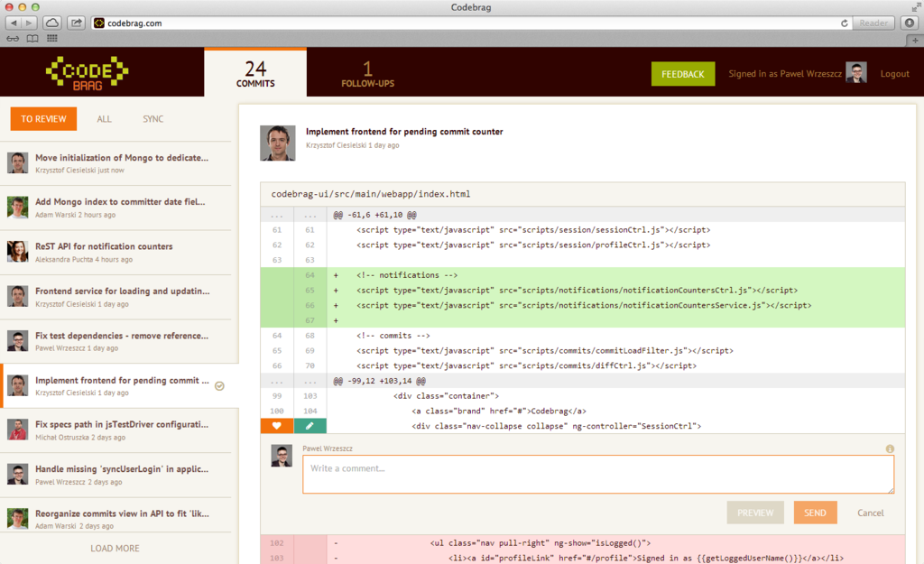Click the fullscreen arrows in window title bar
The image size is (924, 564).
pyautogui.click(x=916, y=7)
